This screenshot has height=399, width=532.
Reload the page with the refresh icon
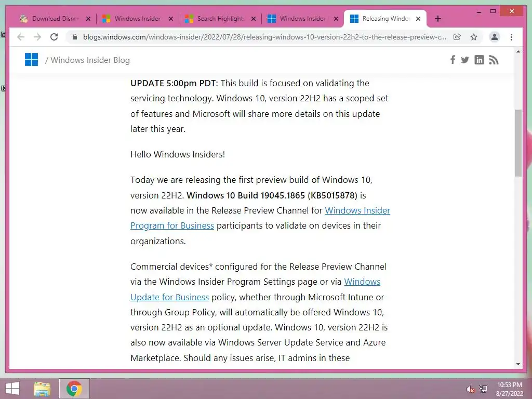tap(54, 37)
